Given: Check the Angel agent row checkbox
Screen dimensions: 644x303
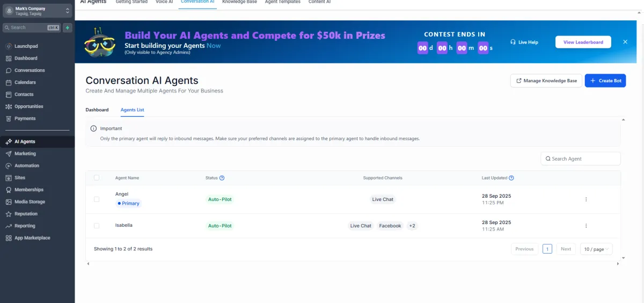Looking at the screenshot, I should tap(97, 199).
